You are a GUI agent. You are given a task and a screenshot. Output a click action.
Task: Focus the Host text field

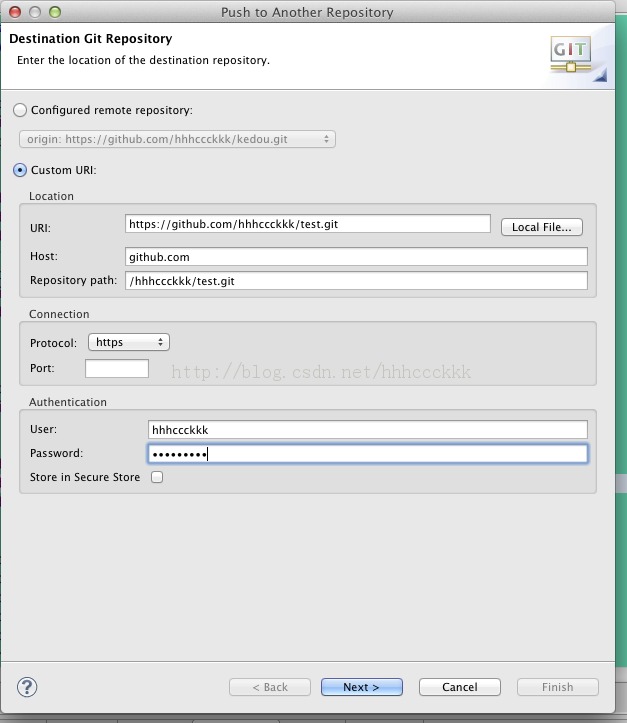[x=356, y=257]
